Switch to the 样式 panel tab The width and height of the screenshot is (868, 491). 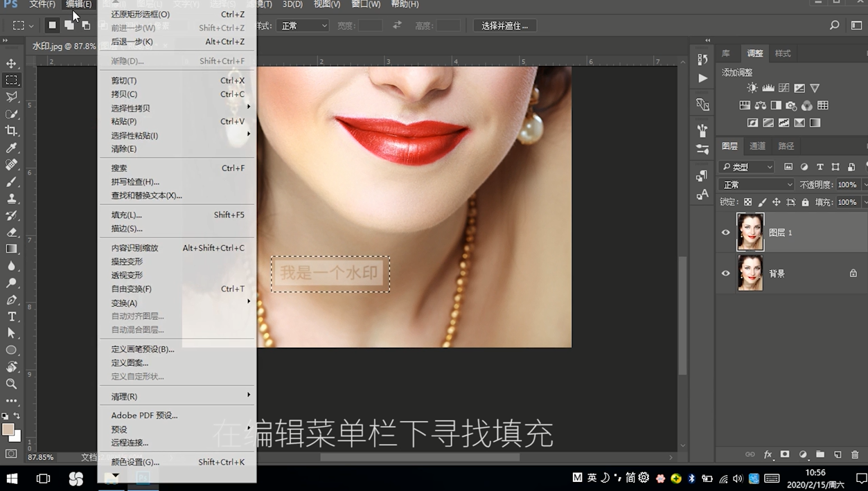click(x=783, y=53)
